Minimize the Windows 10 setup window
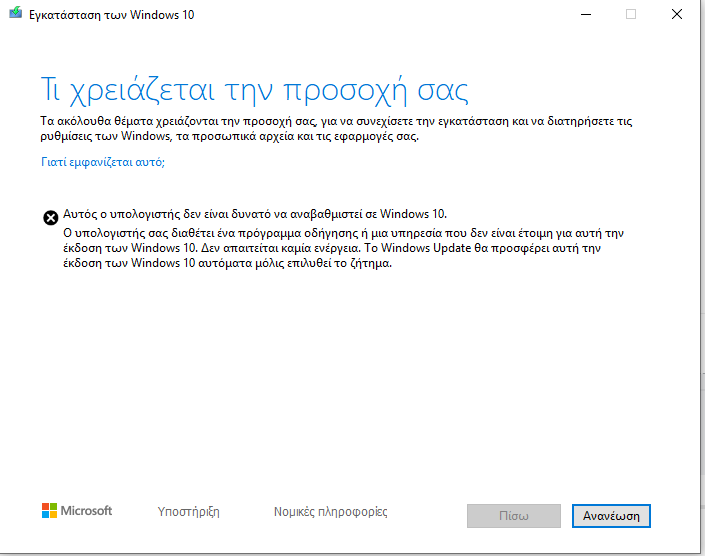Image resolution: width=705 pixels, height=556 pixels. pyautogui.click(x=586, y=14)
